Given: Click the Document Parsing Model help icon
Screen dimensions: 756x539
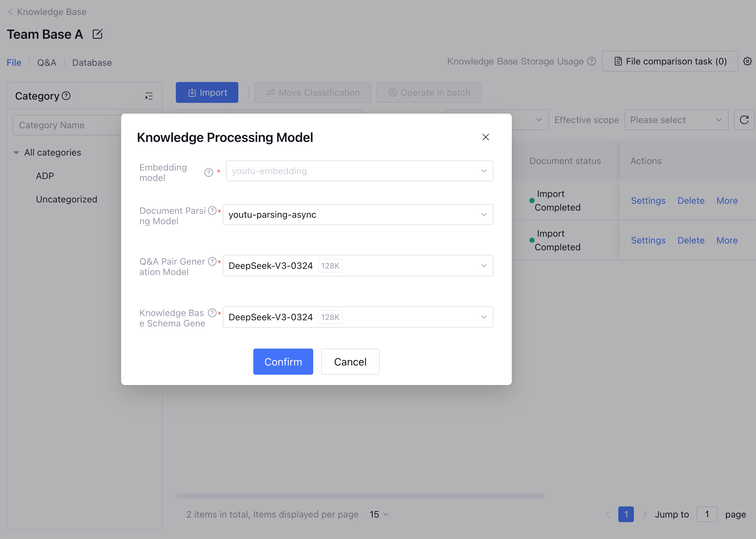Looking at the screenshot, I should 212,211.
